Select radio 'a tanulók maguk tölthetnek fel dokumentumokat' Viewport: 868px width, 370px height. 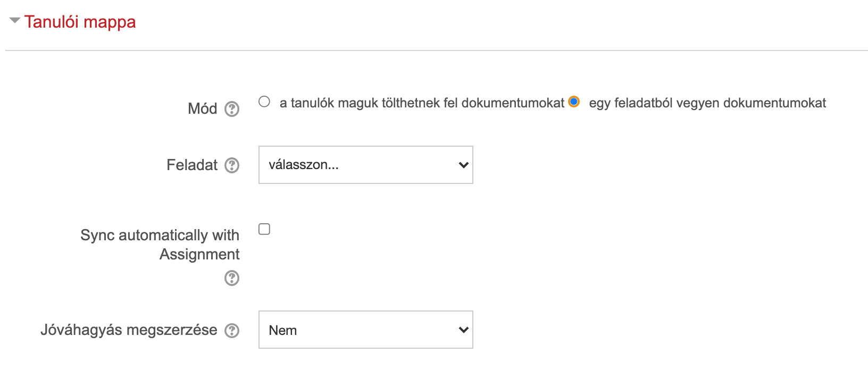pos(264,102)
